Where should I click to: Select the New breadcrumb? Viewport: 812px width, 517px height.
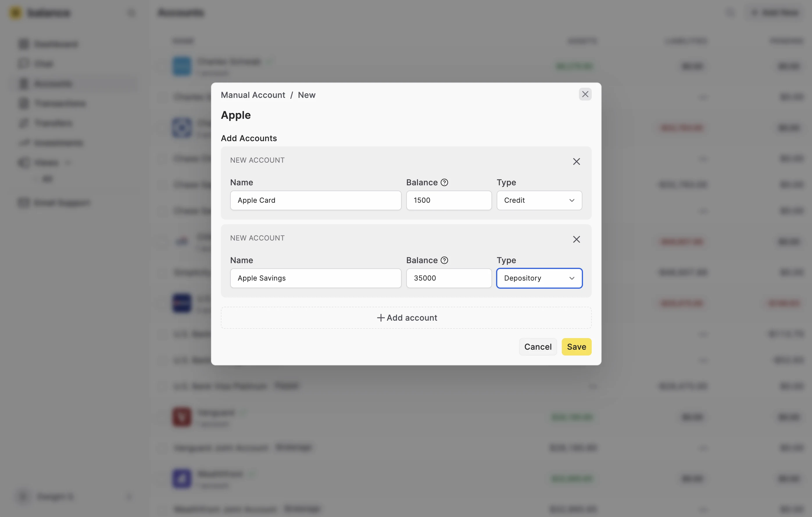tap(307, 95)
